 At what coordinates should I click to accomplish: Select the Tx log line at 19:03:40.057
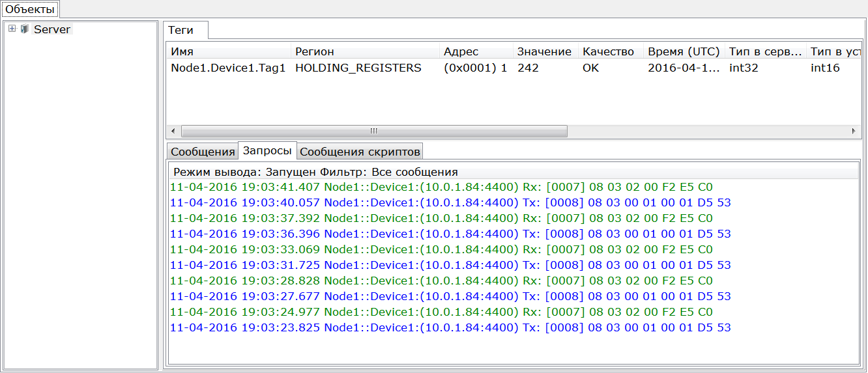(x=450, y=202)
